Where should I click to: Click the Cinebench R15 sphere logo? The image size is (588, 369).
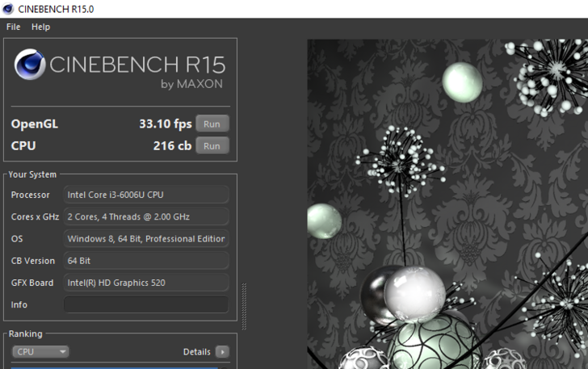click(x=30, y=64)
